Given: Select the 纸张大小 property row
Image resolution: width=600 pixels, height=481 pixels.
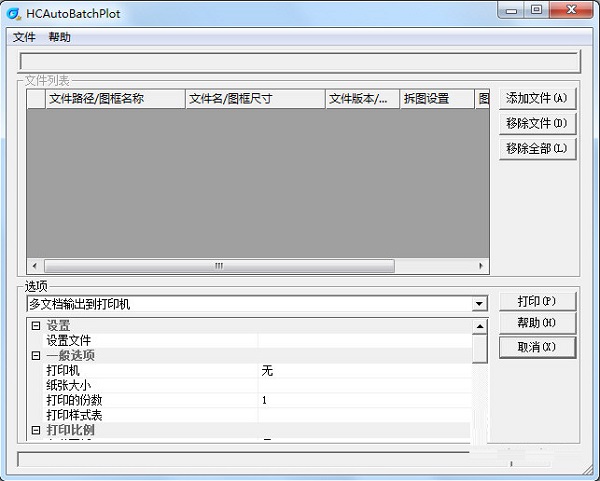Looking at the screenshot, I should [x=259, y=385].
